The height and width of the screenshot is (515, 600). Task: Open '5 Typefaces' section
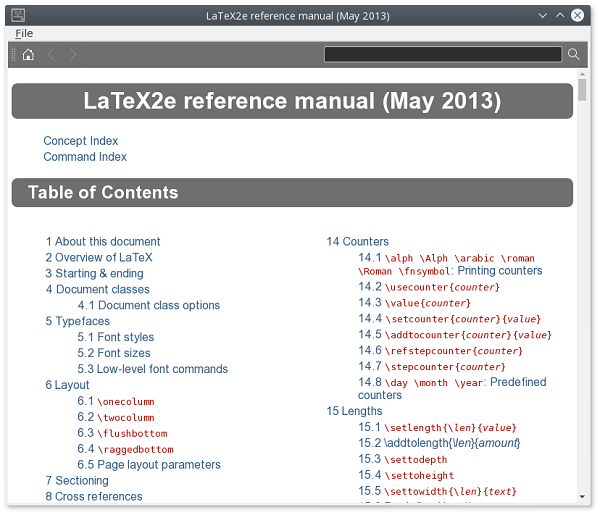tap(78, 321)
